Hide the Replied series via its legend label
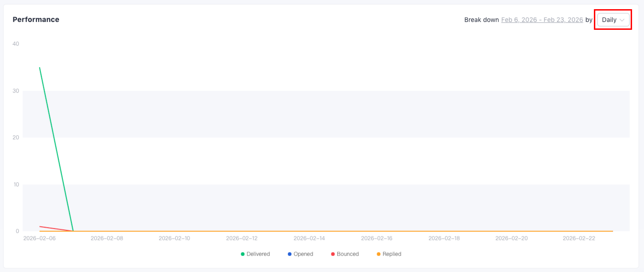This screenshot has height=272, width=644. click(x=391, y=254)
